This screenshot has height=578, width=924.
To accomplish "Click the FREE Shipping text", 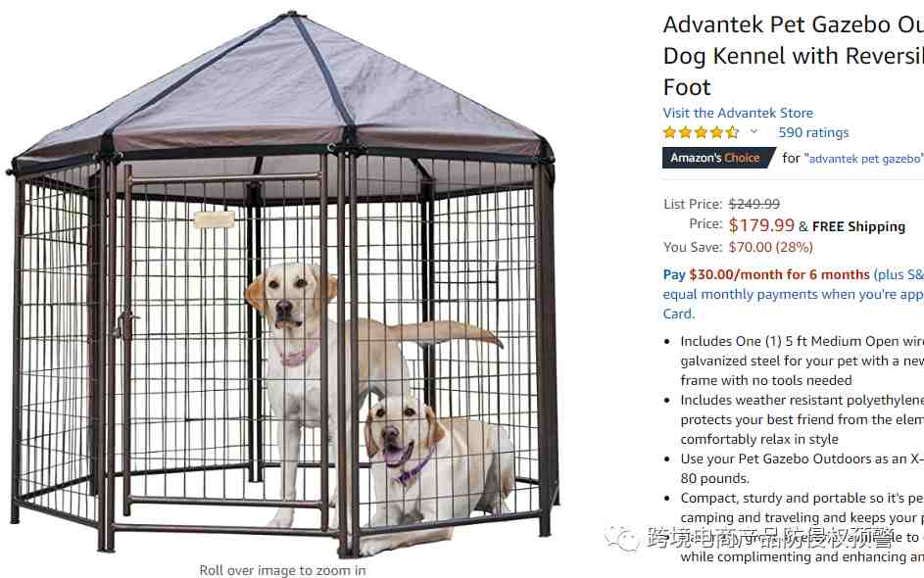I will pyautogui.click(x=858, y=226).
